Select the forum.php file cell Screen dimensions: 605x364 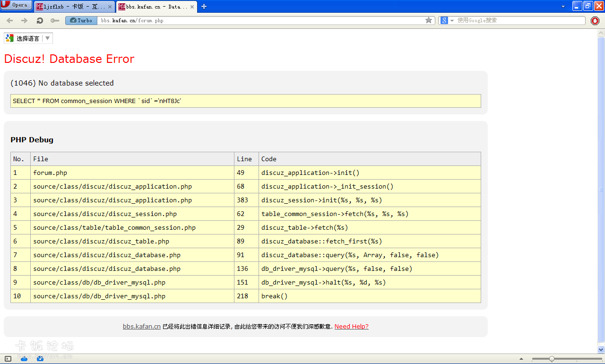tap(132, 173)
